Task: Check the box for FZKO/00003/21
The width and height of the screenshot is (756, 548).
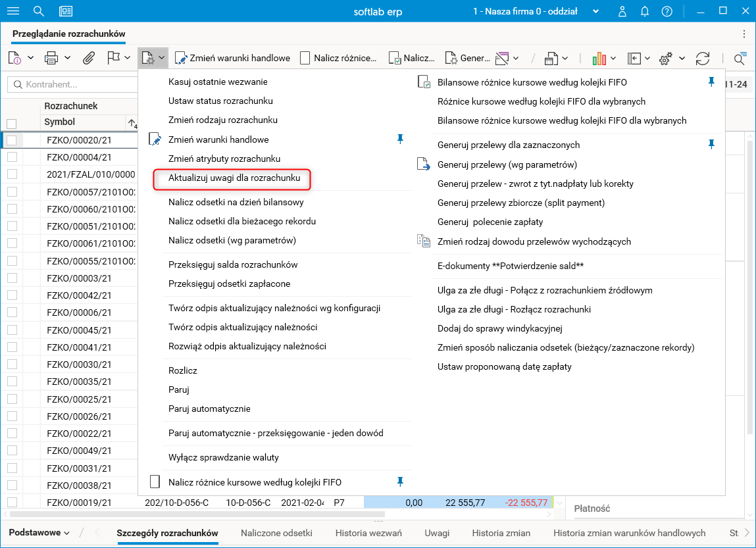Action: pos(12,278)
